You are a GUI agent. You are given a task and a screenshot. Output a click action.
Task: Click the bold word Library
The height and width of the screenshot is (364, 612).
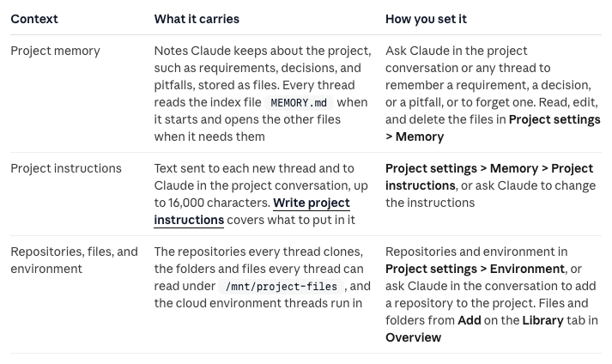[x=542, y=320]
